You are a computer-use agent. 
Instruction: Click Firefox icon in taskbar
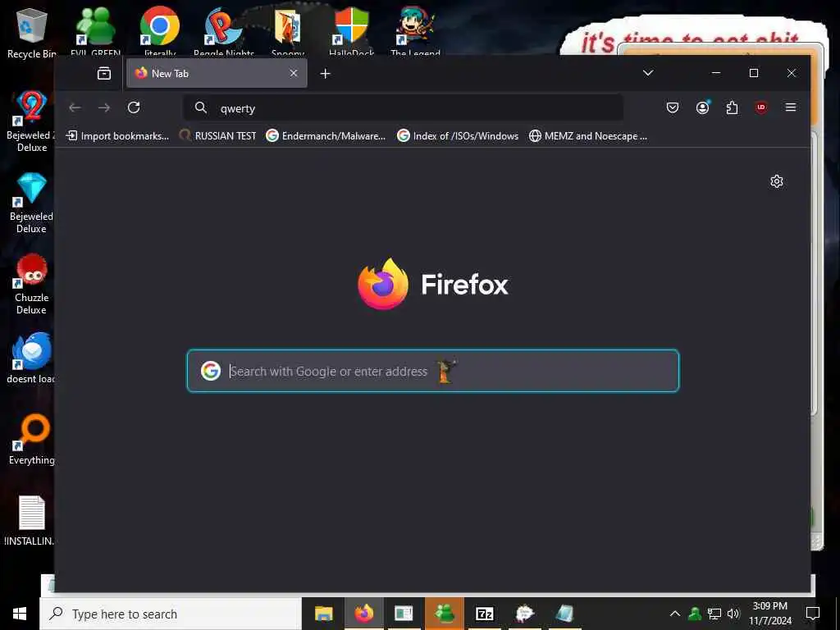point(363,614)
